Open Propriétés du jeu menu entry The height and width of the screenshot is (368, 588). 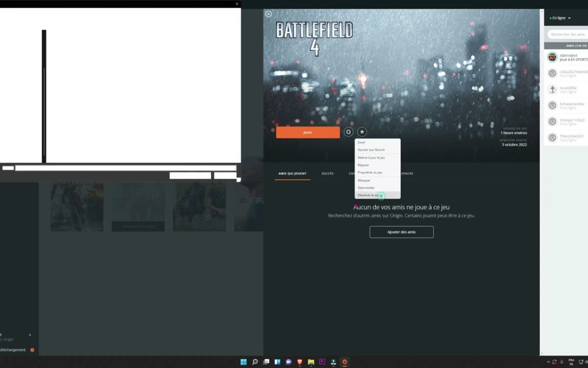378,173
